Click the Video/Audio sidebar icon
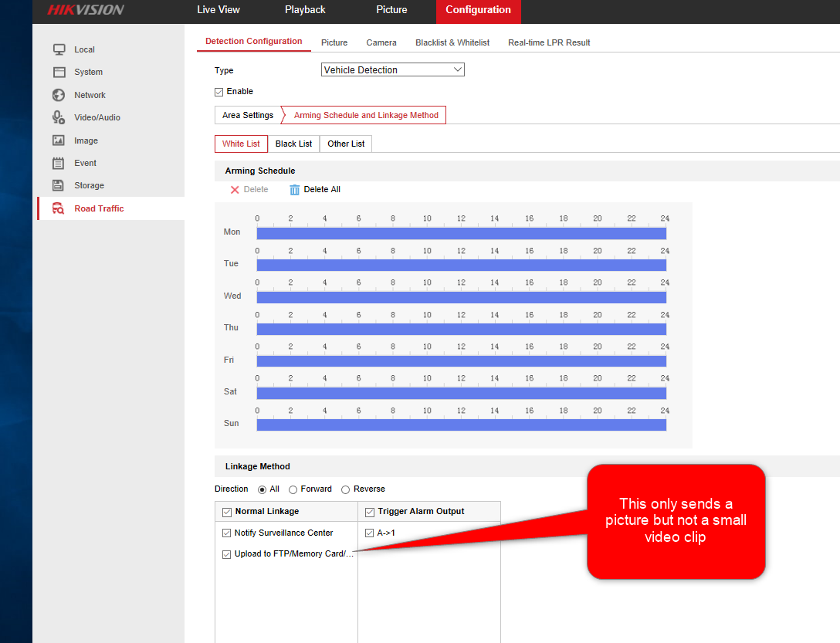840x643 pixels. pos(59,117)
